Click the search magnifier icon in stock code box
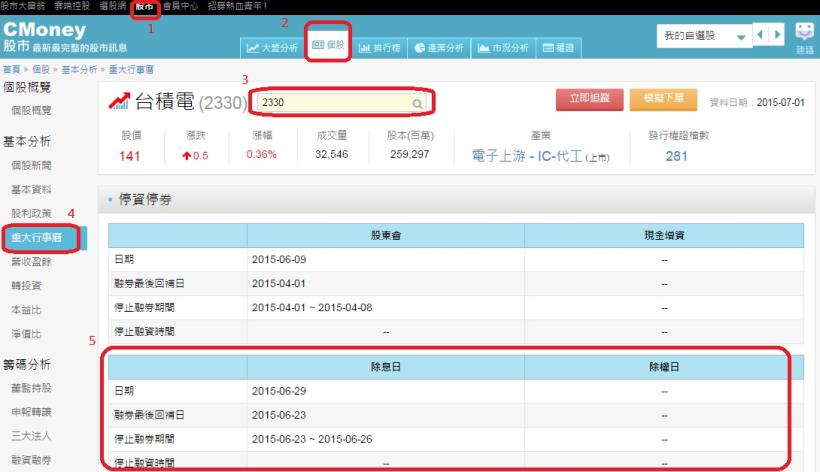 click(x=417, y=103)
